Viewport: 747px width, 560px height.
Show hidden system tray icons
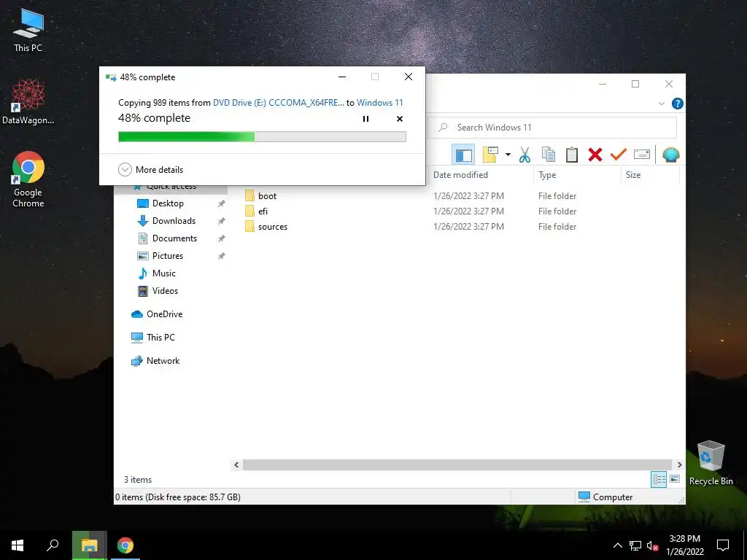click(x=617, y=545)
